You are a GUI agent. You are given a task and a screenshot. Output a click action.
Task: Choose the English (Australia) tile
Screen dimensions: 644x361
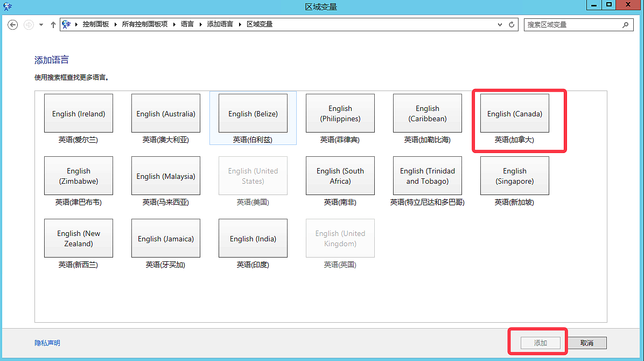tap(166, 114)
